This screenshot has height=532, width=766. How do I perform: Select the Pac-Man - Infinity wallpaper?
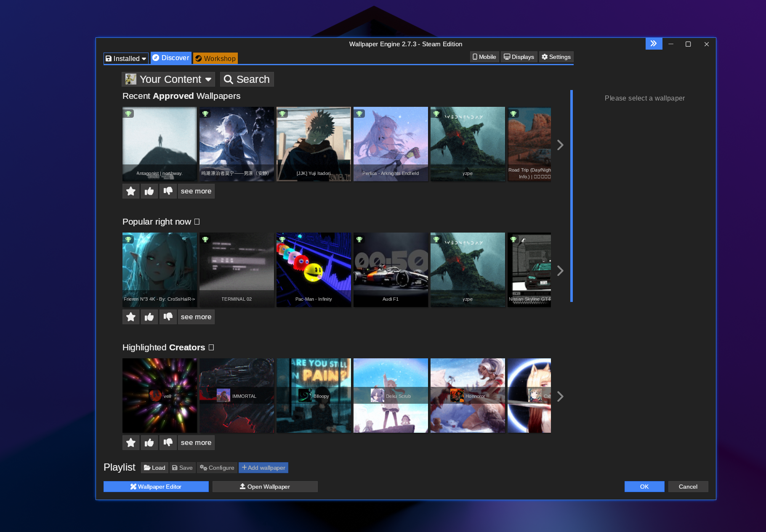[314, 270]
